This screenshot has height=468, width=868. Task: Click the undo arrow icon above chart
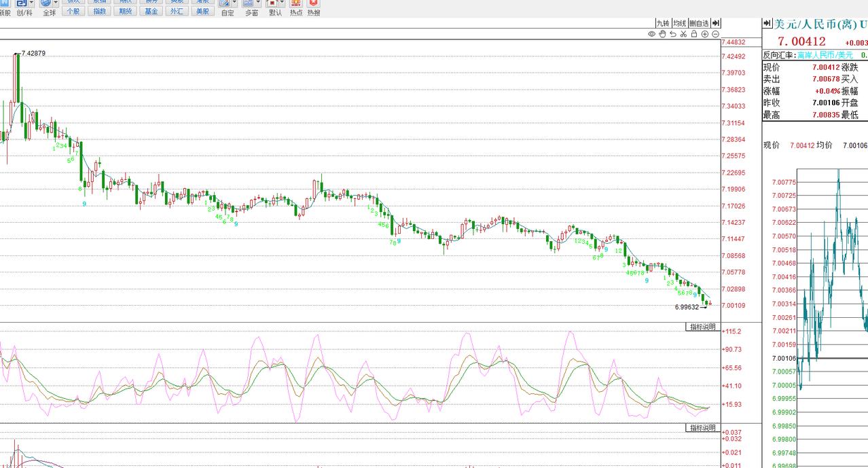click(x=672, y=34)
